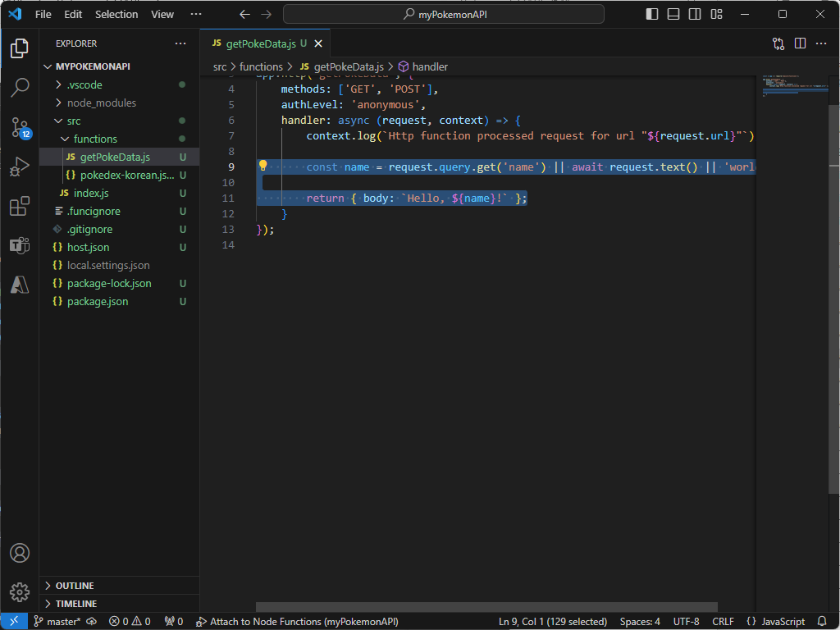Go forward with the right arrow
This screenshot has width=840, height=630.
click(267, 15)
